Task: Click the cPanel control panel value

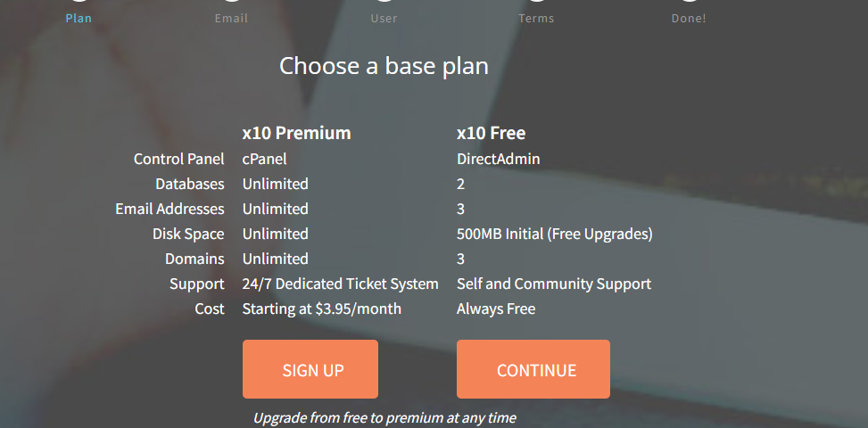Action: (265, 160)
